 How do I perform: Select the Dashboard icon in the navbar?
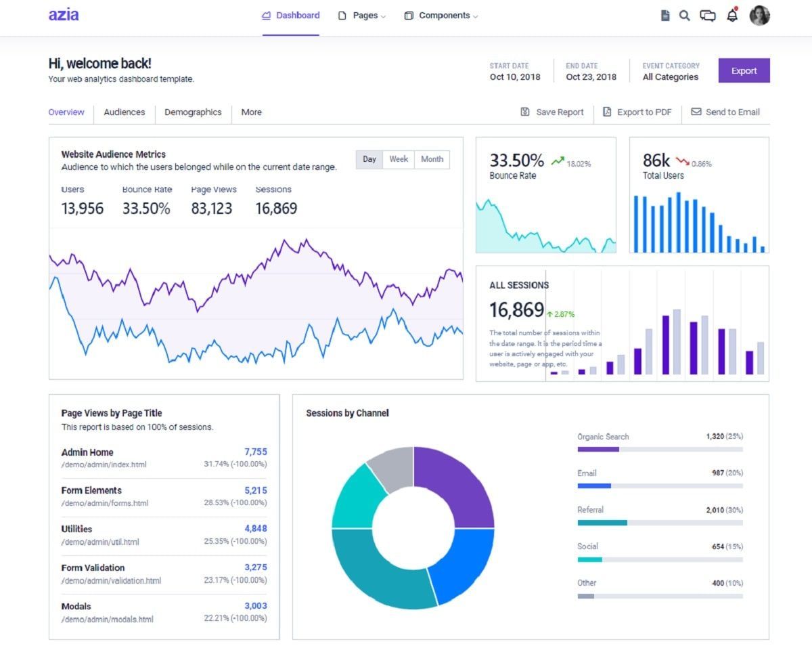(x=265, y=15)
